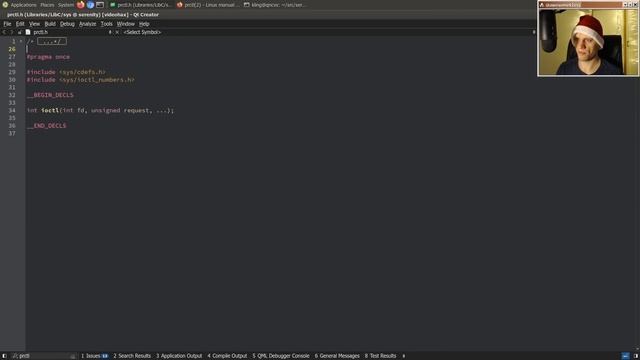Open the Places menu in the top panel

point(47,5)
